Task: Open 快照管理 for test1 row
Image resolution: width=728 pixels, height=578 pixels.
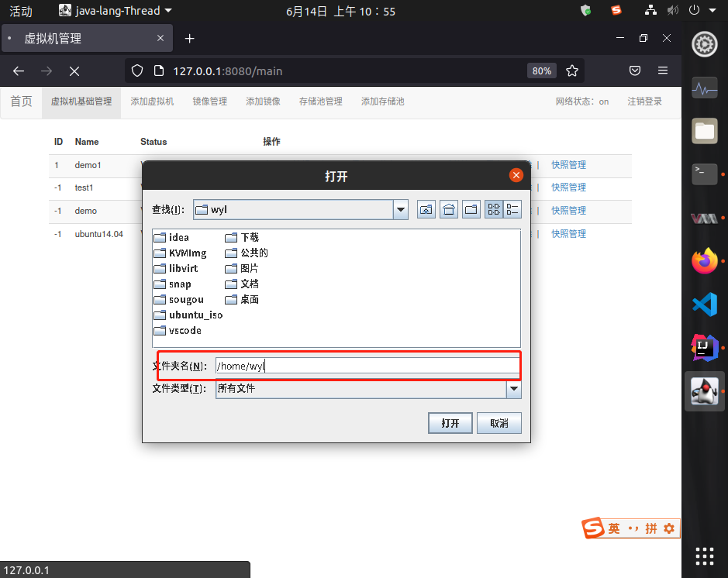Action: (568, 188)
